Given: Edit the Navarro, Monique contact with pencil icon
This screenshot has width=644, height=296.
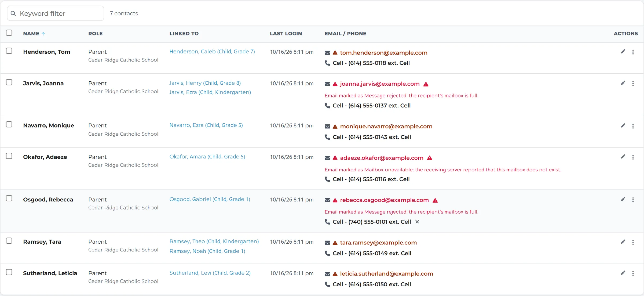Looking at the screenshot, I should [x=623, y=125].
